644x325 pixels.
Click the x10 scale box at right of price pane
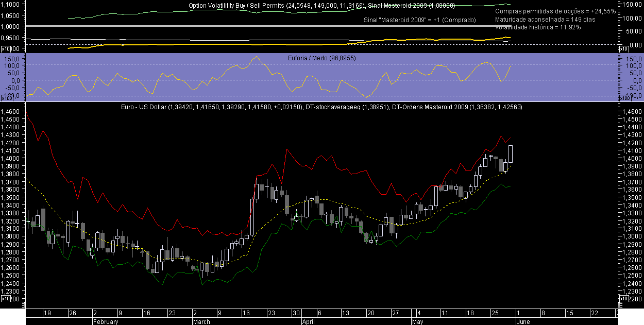point(624,298)
